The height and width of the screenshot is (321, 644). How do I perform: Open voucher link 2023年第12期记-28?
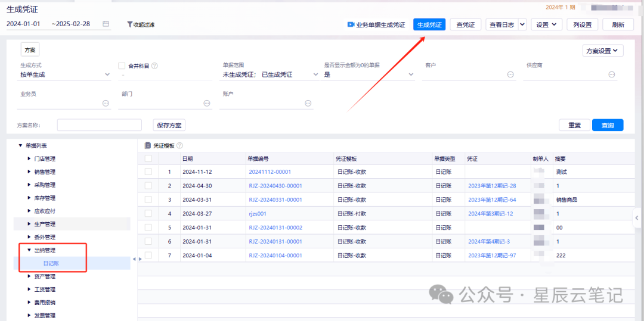[x=492, y=186]
